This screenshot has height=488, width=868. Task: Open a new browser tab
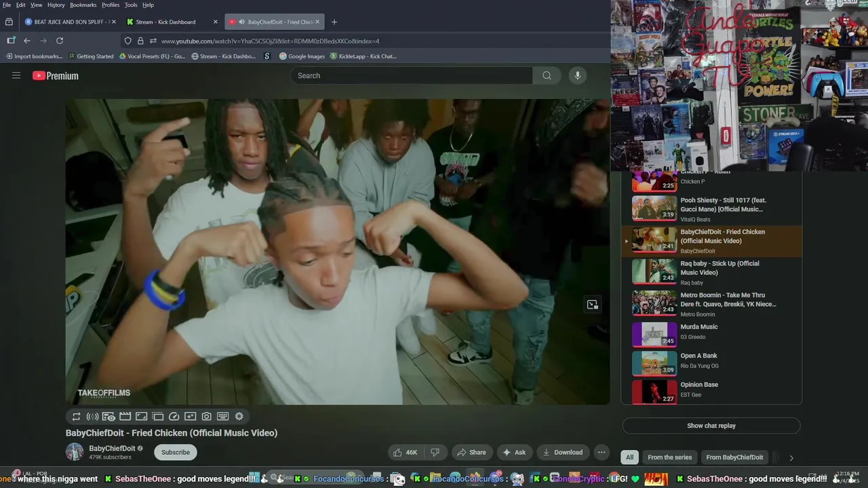coord(334,22)
